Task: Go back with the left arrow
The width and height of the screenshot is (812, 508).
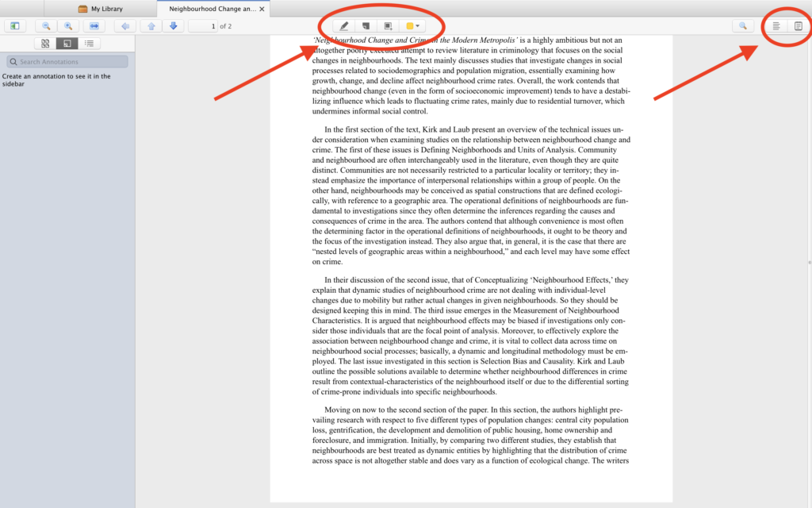Action: tap(125, 26)
